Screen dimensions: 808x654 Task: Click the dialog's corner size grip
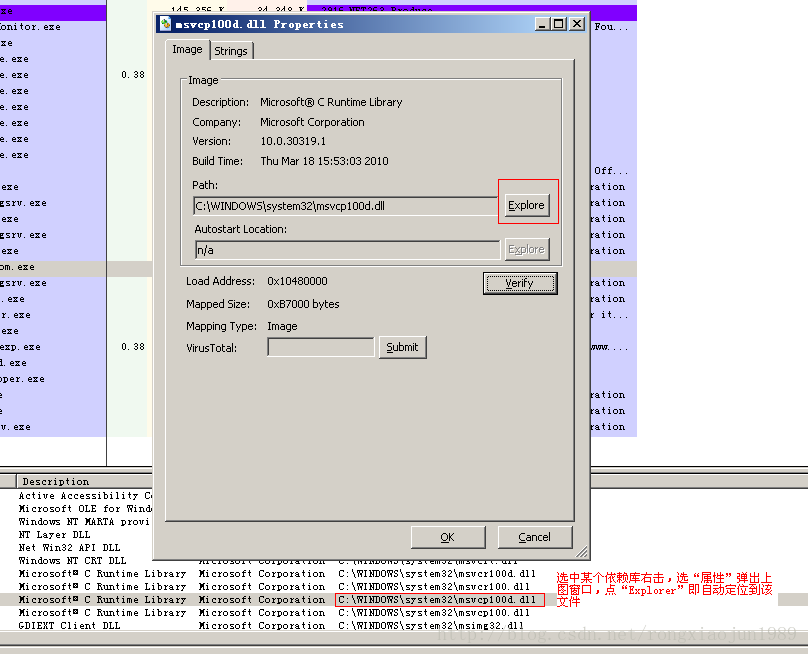[582, 552]
